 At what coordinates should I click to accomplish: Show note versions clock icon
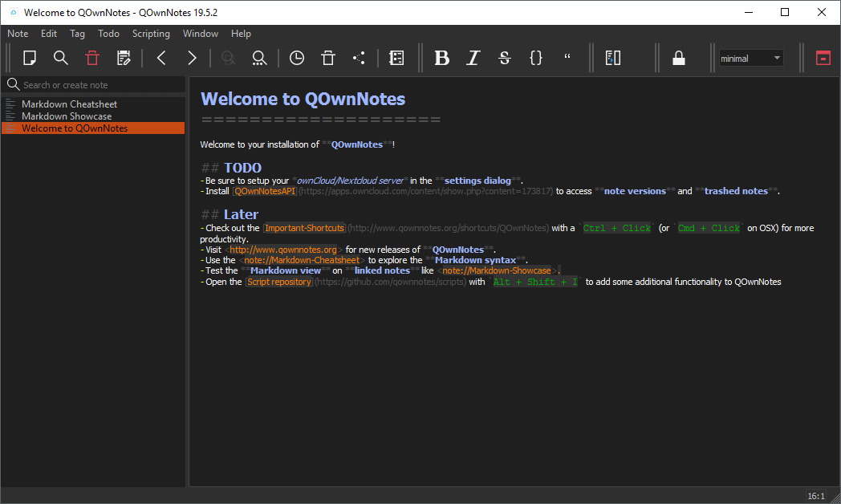tap(297, 58)
